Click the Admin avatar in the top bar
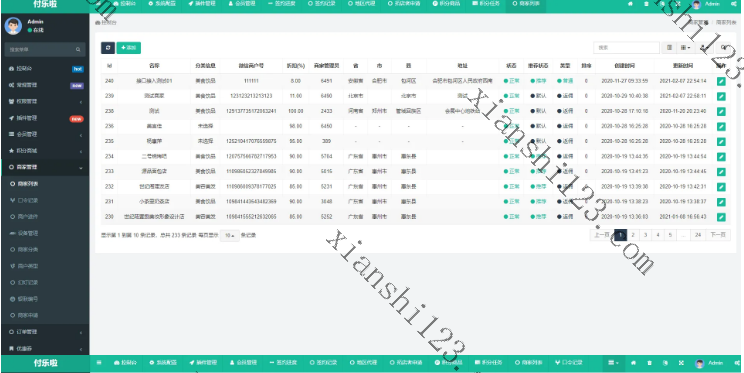744x373 pixels. pos(697,4)
